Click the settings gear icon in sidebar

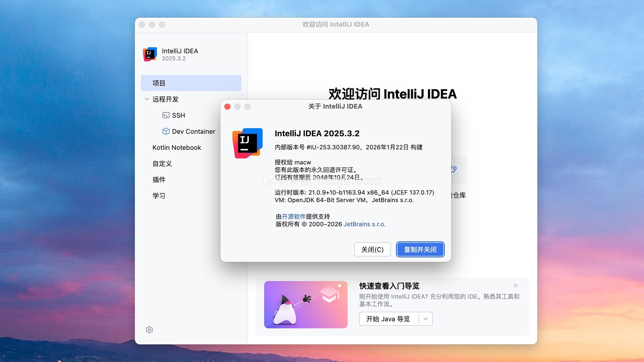coord(149,330)
